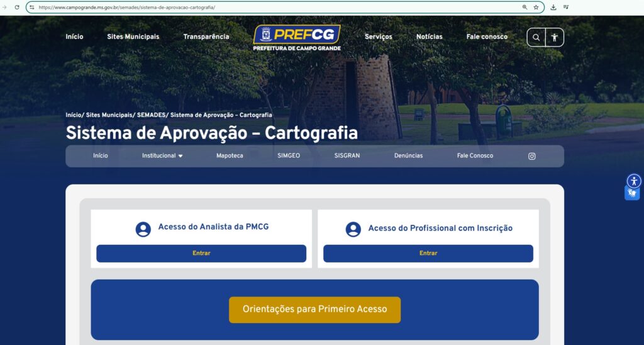
Task: Click Entrar under Acesso do Profissional
Action: point(428,253)
